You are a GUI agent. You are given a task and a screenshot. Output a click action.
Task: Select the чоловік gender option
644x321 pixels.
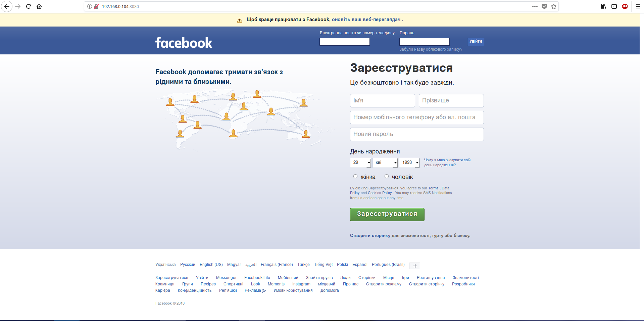tap(387, 176)
